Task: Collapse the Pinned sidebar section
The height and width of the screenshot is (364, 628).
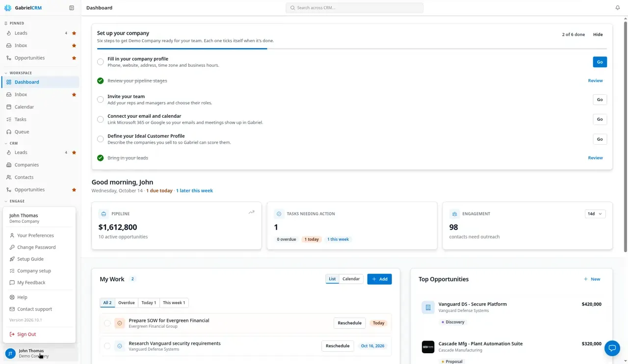Action: pyautogui.click(x=14, y=23)
